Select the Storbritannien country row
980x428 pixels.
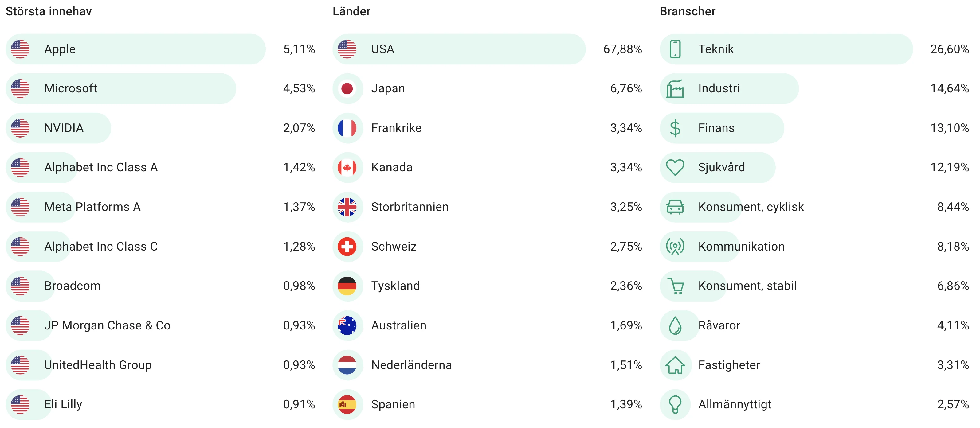[x=487, y=207]
